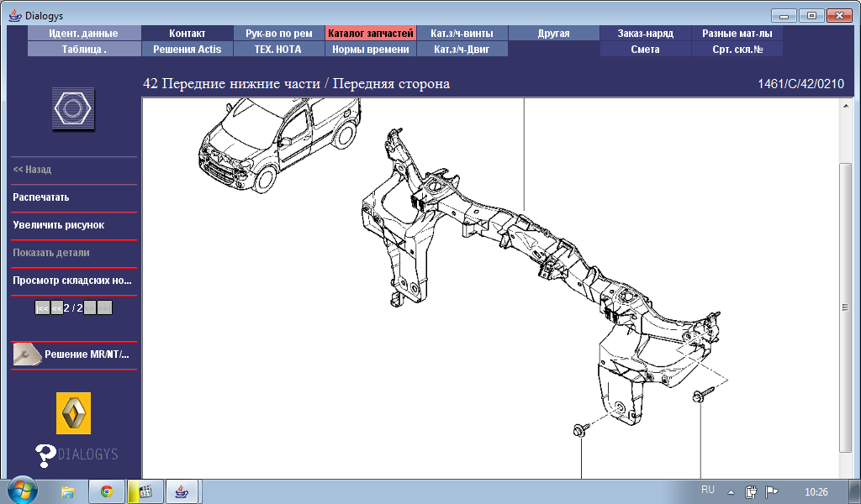Click the power plug tray icon
The image size is (861, 504).
[751, 491]
